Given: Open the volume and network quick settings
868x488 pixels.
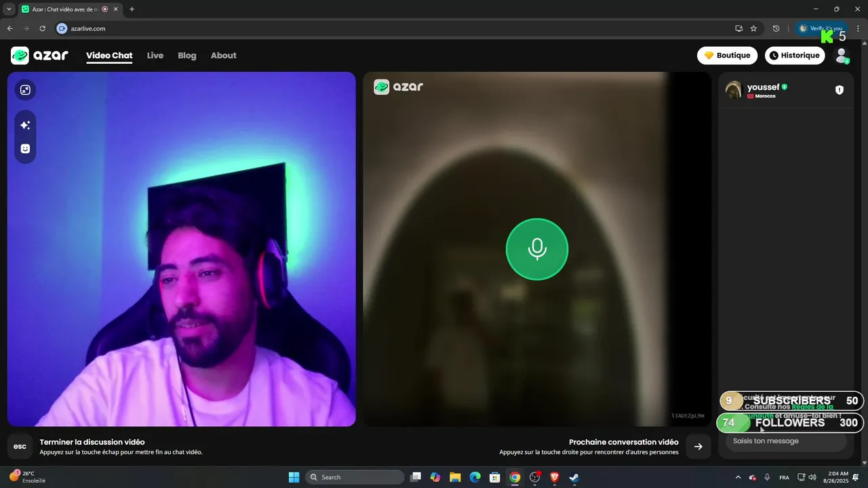Looking at the screenshot, I should point(806,477).
